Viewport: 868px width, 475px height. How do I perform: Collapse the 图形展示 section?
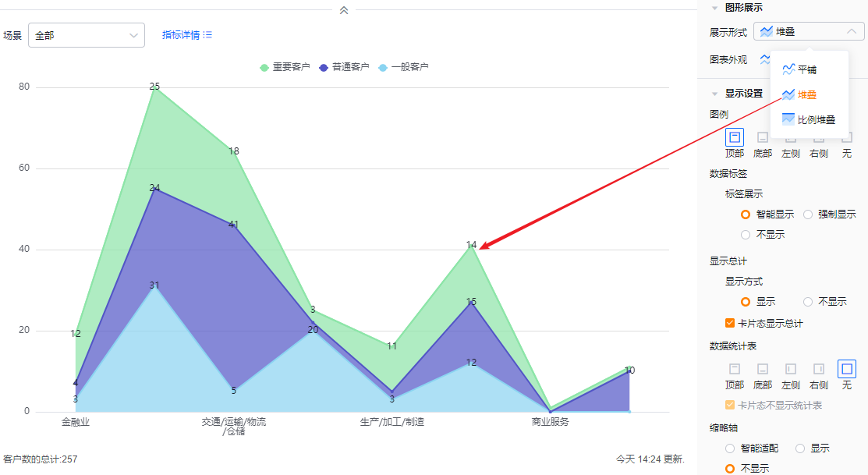pos(714,8)
